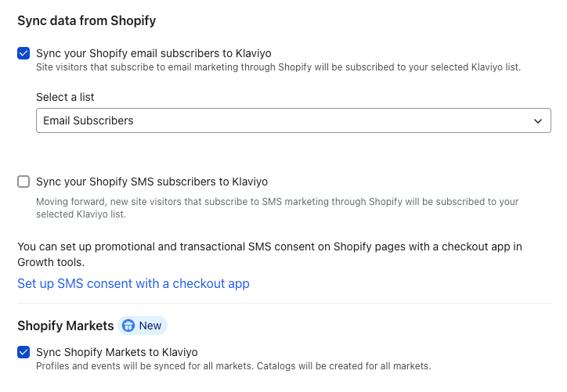
Task: Open the Email Subscribers list dropdown
Action: (293, 120)
